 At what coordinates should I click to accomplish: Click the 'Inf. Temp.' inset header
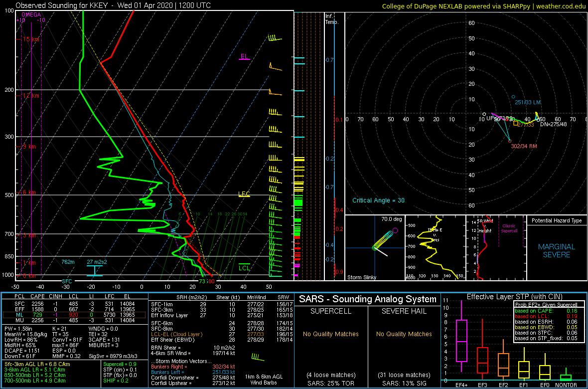332,19
